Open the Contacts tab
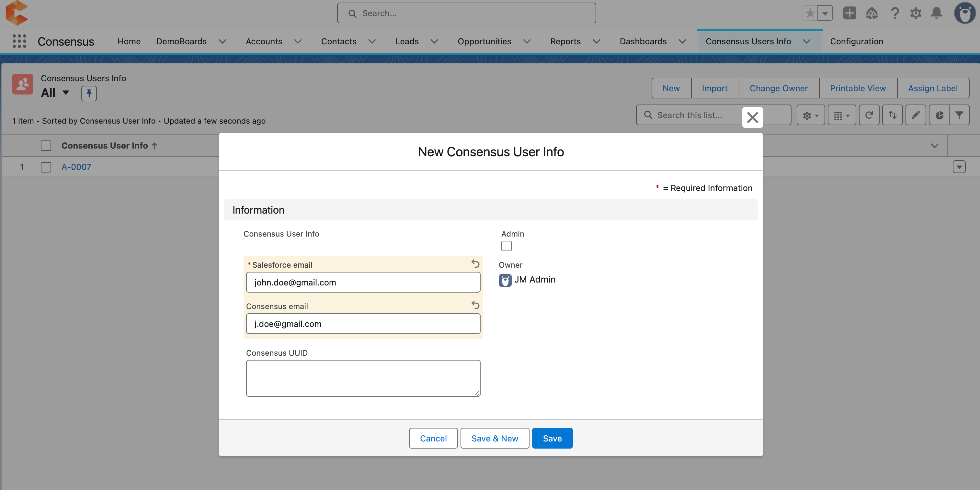The width and height of the screenshot is (980, 490). [338, 41]
